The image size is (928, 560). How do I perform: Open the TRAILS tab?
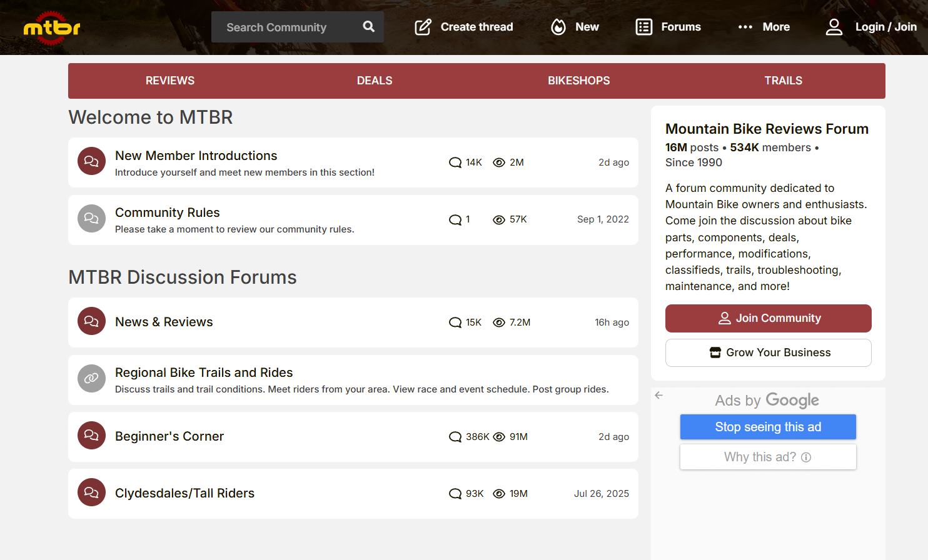click(x=784, y=81)
